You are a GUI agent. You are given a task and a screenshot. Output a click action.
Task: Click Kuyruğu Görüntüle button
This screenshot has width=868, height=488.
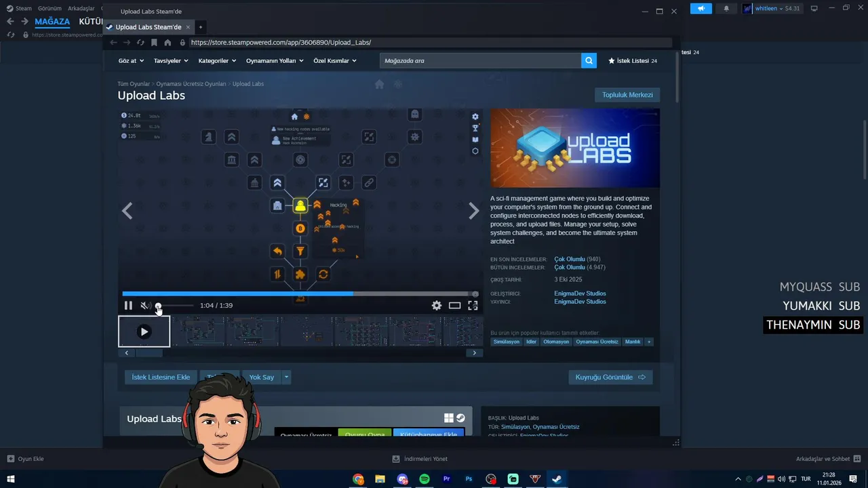(x=610, y=377)
